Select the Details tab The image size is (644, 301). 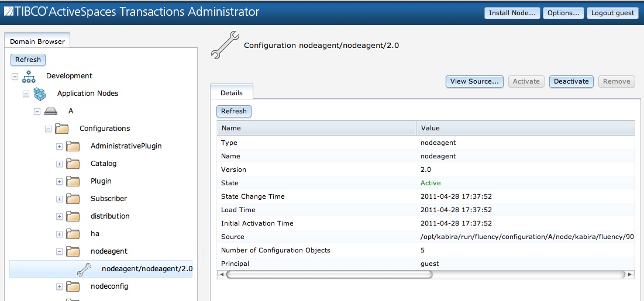click(x=232, y=93)
